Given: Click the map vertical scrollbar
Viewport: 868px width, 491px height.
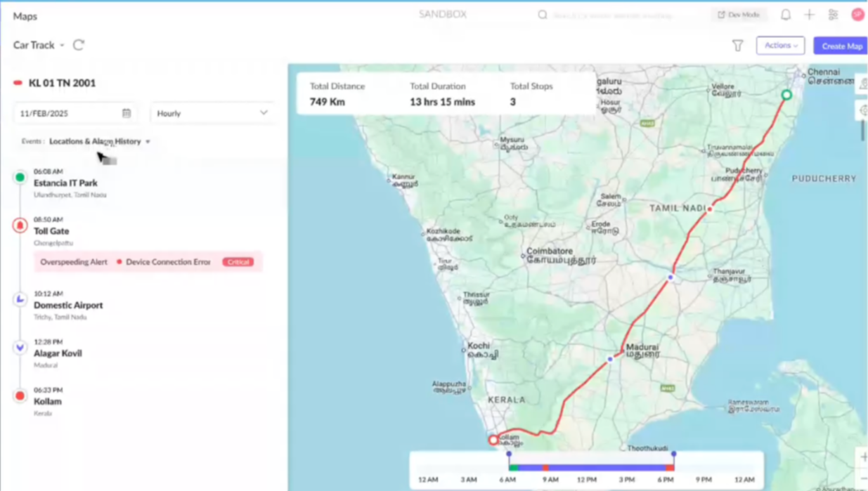Looking at the screenshot, I should click(863, 130).
